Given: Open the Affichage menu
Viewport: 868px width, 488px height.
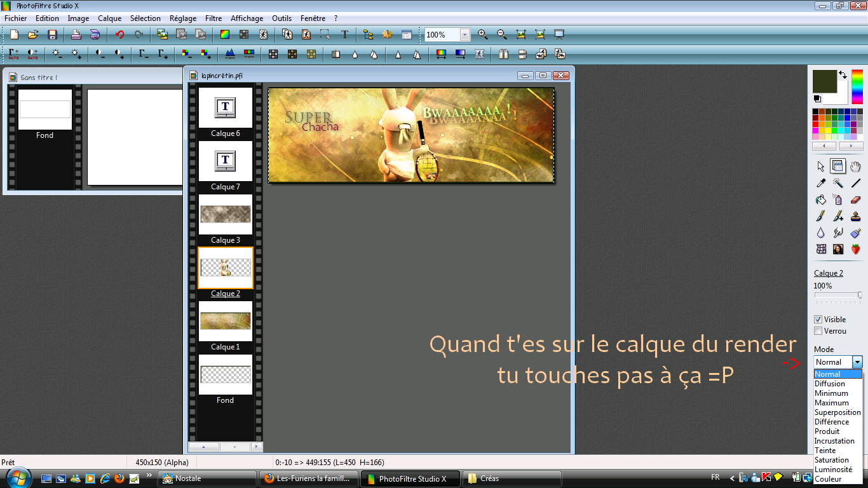Looking at the screenshot, I should tap(247, 18).
